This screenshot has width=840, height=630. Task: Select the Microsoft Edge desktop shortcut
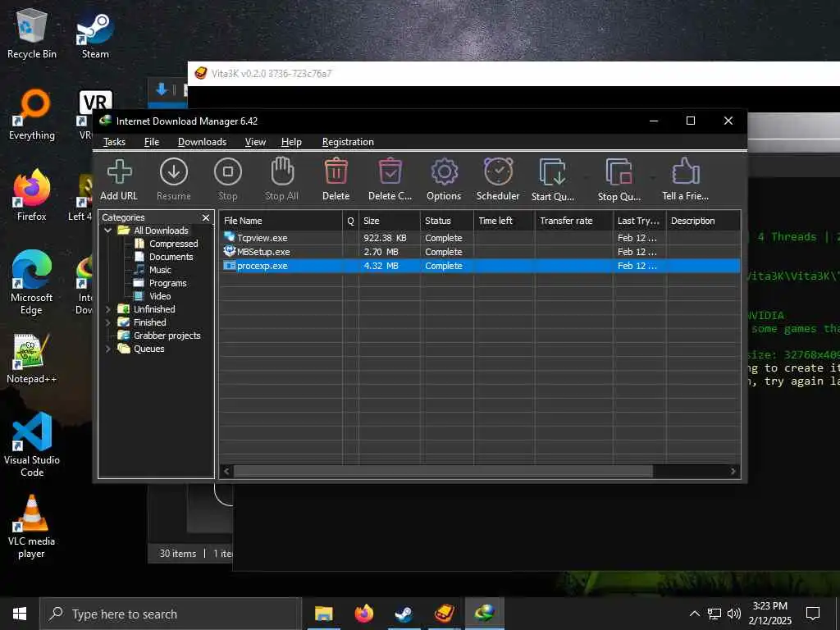[x=32, y=283]
